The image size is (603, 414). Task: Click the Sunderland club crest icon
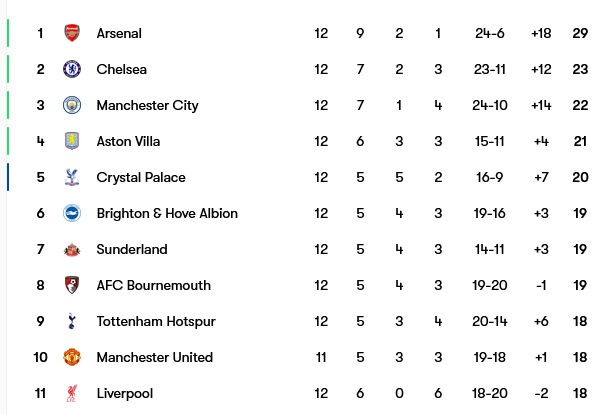(x=71, y=249)
